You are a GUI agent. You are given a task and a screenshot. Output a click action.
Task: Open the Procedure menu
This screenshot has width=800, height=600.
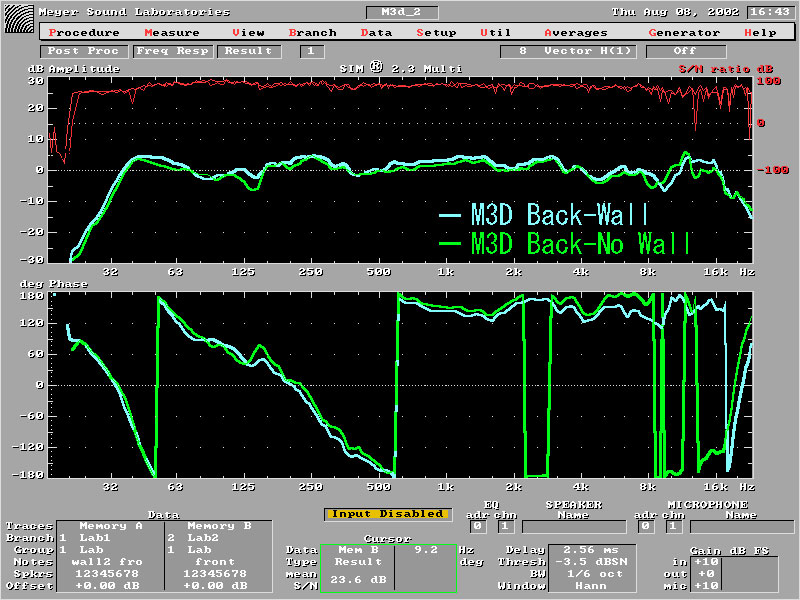(x=84, y=33)
